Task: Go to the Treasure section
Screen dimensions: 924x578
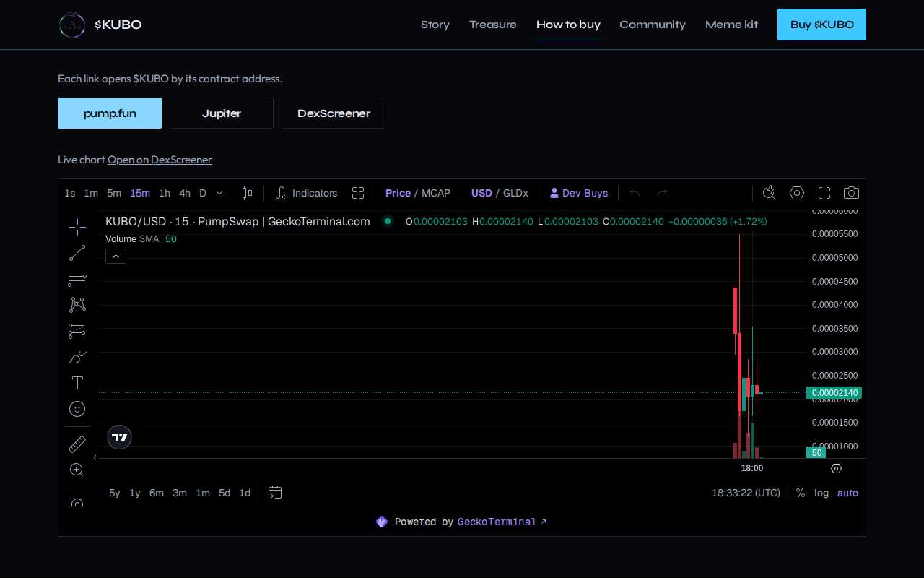Action: click(493, 25)
